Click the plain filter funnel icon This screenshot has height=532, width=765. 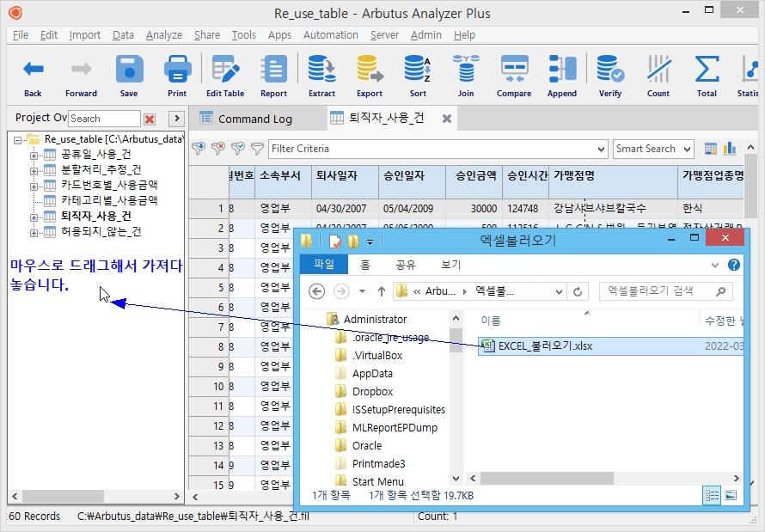point(257,149)
